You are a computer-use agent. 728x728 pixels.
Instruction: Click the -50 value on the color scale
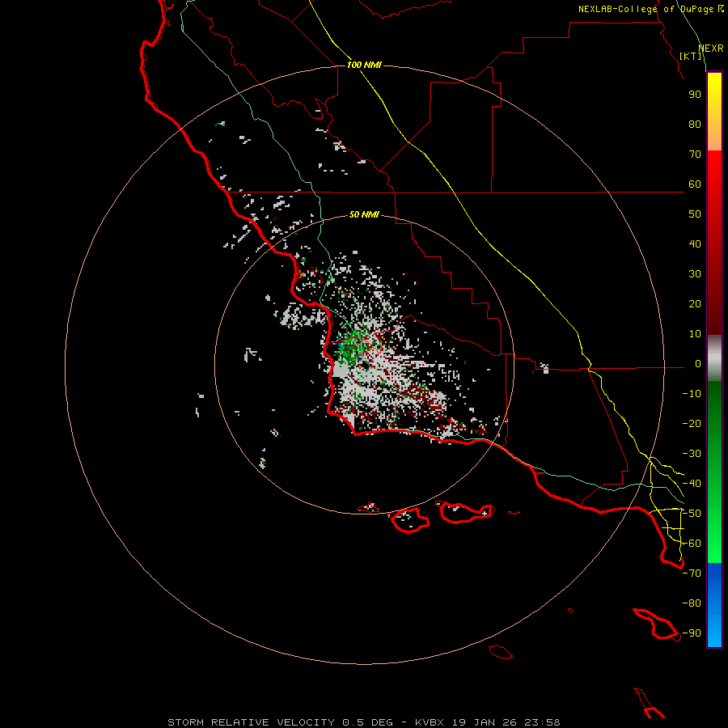[692, 514]
